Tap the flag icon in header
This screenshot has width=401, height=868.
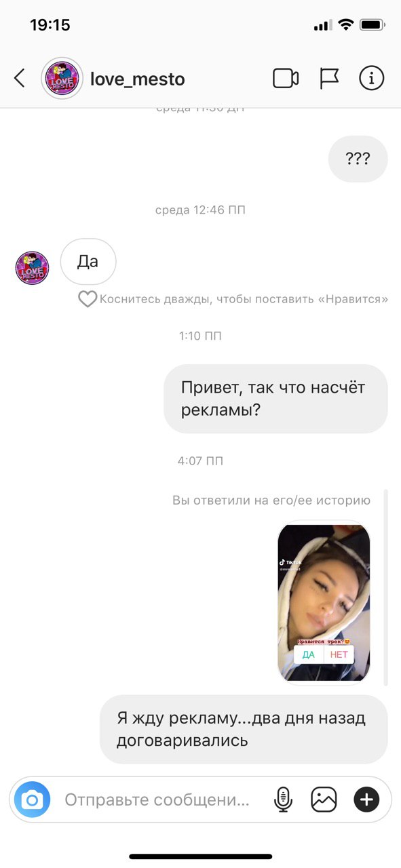[329, 79]
